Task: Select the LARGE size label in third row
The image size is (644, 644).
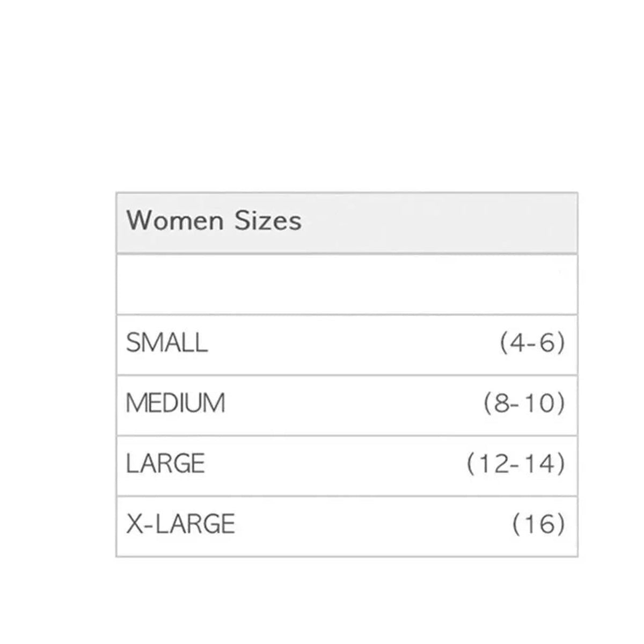Action: pos(165,464)
